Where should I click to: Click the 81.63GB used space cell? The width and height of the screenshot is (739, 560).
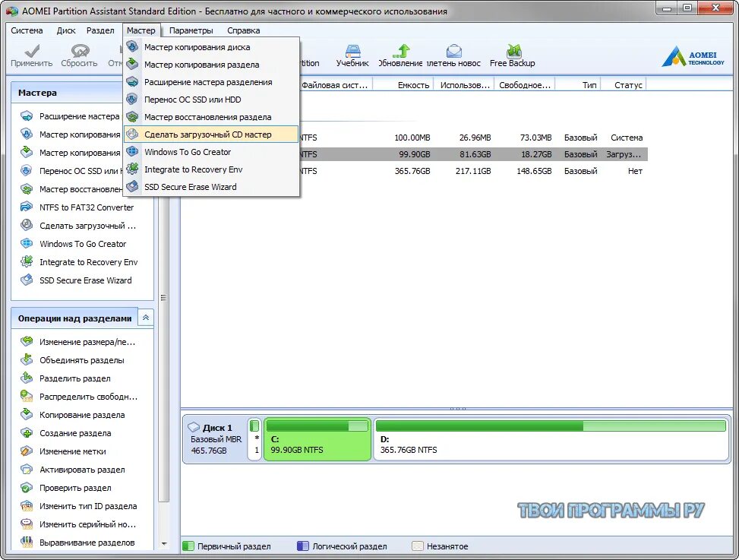(475, 154)
